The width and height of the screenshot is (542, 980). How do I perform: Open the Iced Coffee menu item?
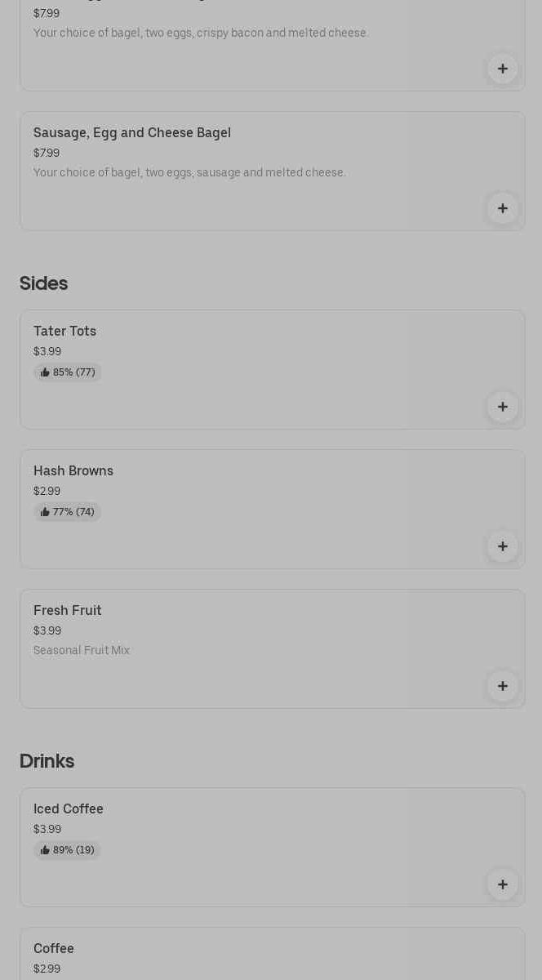coord(69,808)
